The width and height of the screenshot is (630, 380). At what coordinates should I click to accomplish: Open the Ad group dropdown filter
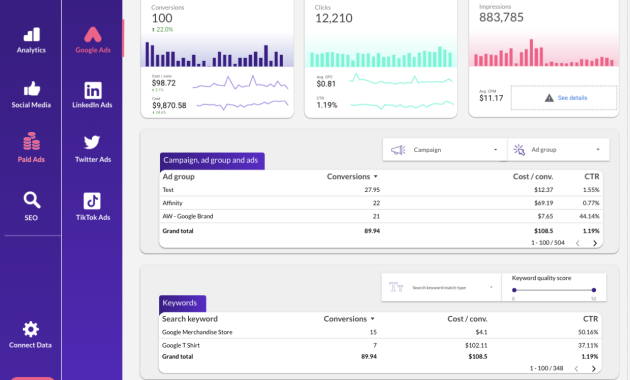pos(558,150)
